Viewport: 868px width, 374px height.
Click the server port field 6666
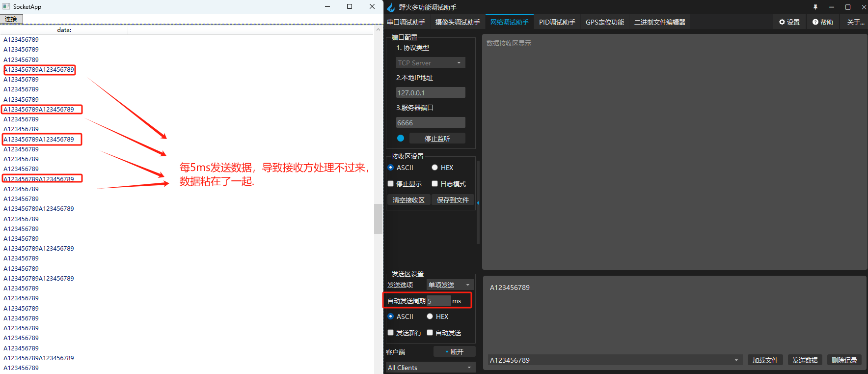(431, 122)
